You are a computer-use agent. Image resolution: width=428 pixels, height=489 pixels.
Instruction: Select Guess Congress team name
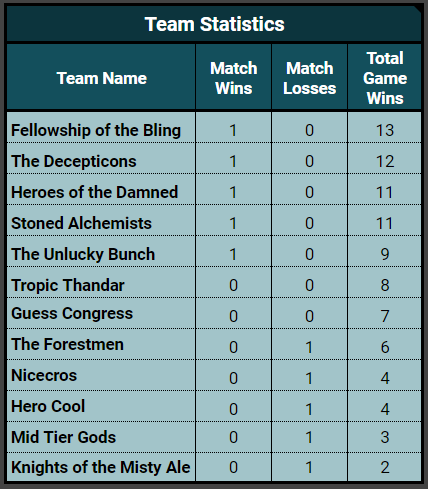coord(72,314)
